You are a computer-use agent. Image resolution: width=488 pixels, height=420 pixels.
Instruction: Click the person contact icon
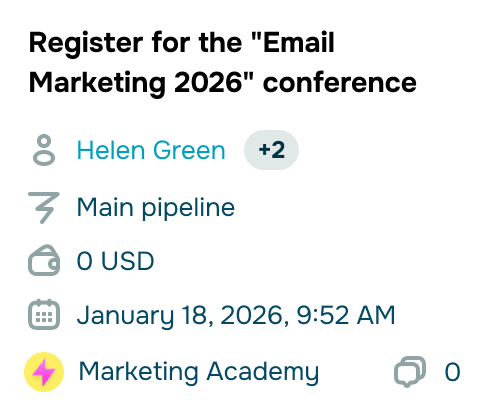[44, 150]
